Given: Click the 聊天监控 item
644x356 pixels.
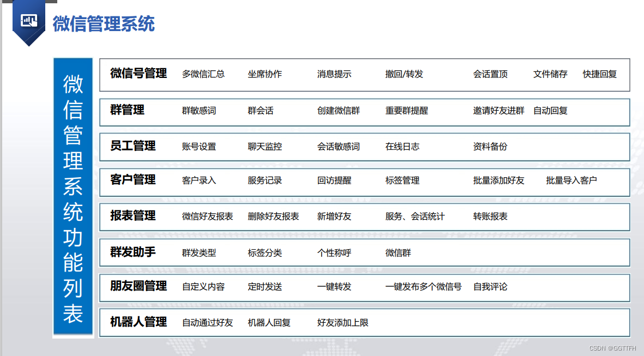Looking at the screenshot, I should click(x=265, y=147).
